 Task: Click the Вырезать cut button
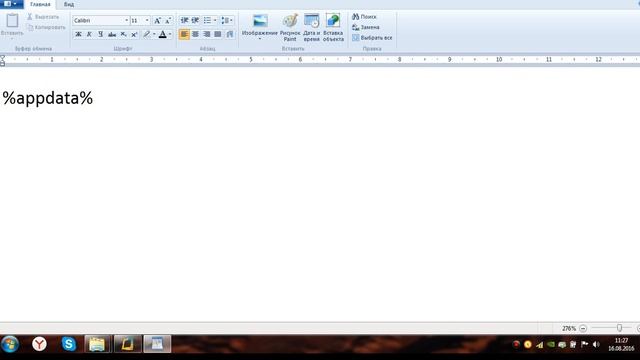43,17
